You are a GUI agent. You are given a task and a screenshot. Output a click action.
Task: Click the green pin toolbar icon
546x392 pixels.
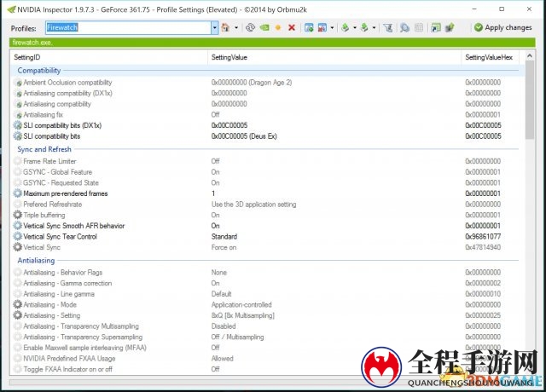tap(450, 27)
